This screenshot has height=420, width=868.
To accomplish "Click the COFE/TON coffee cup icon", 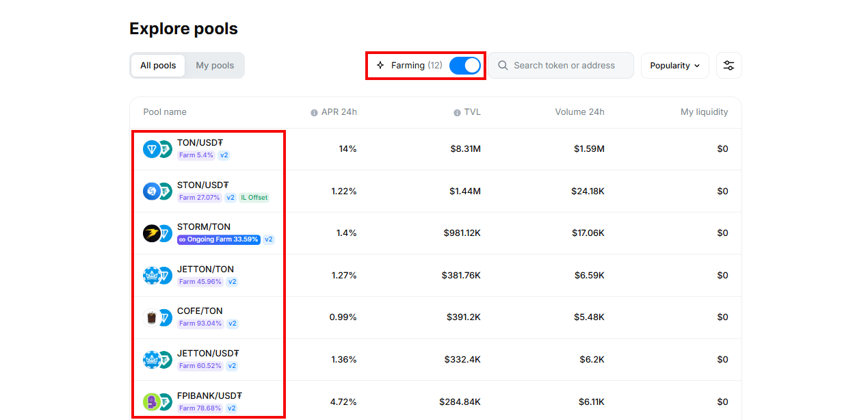I will (x=152, y=317).
